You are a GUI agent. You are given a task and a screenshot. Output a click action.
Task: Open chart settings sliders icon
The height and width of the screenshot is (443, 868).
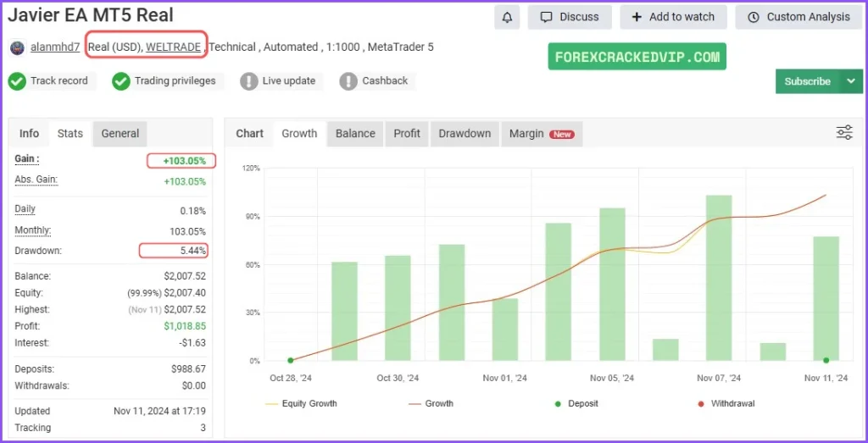[843, 132]
